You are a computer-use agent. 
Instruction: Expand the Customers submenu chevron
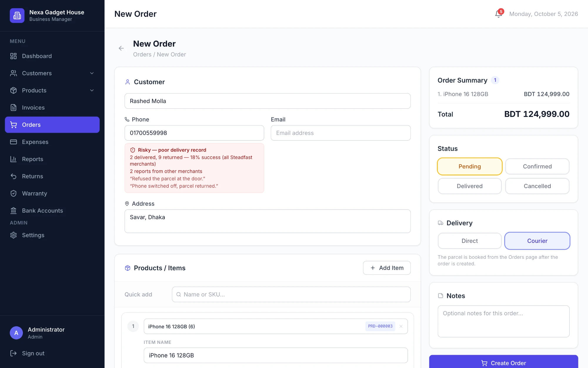92,73
